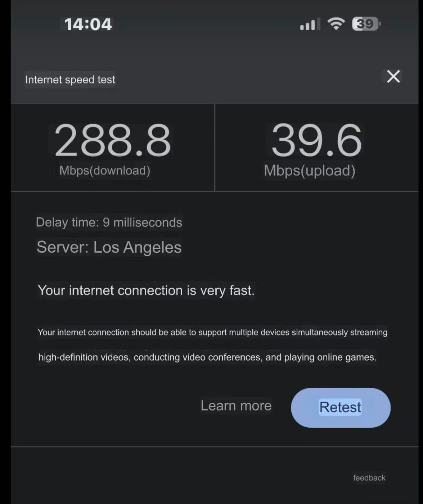Click the Server: Los Angeles text
This screenshot has height=504, width=423.
(x=109, y=247)
